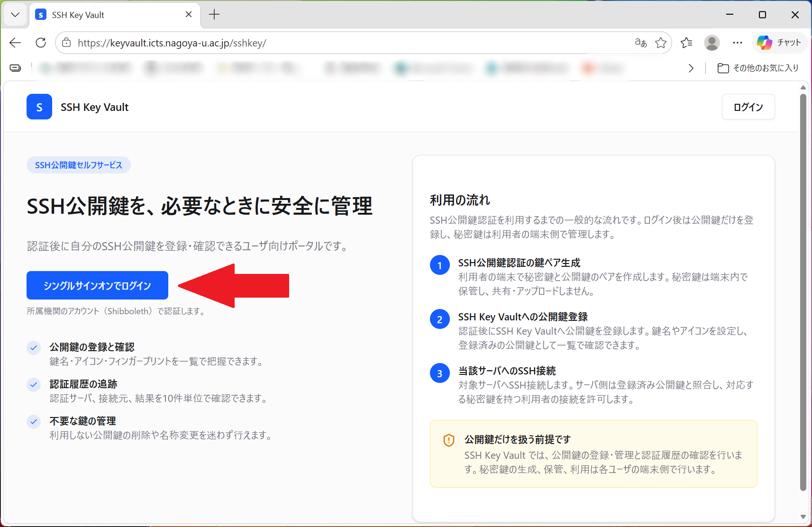Click the vertical tabs icon in favorites bar
The image size is (812, 527).
(x=15, y=68)
